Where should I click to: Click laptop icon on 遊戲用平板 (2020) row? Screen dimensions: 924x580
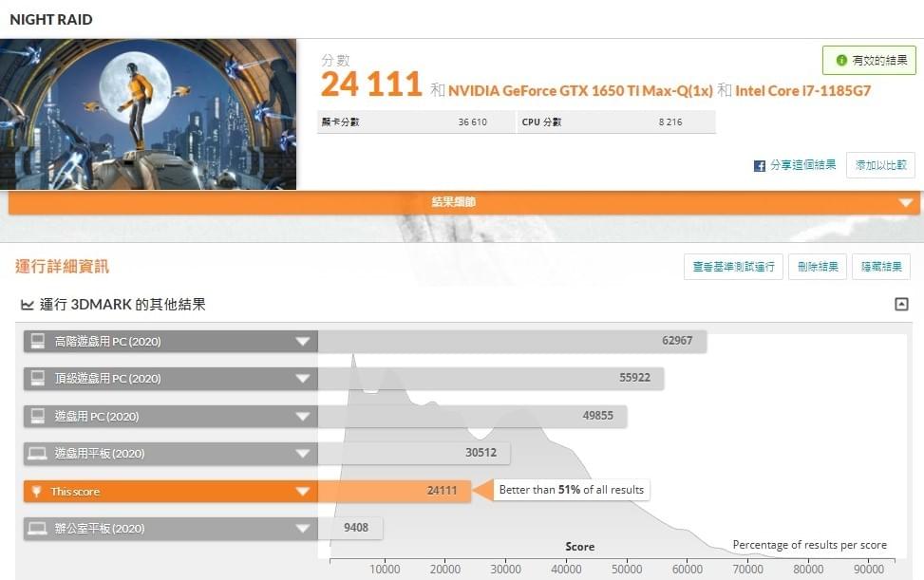(x=38, y=454)
